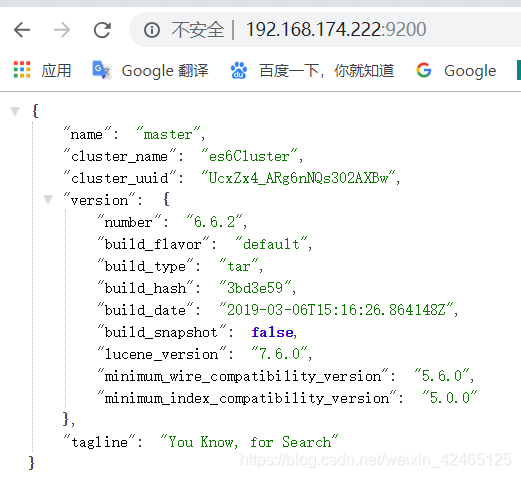Viewport: 521px width, 478px height.
Task: Select the "number" key
Action: click(x=130, y=222)
